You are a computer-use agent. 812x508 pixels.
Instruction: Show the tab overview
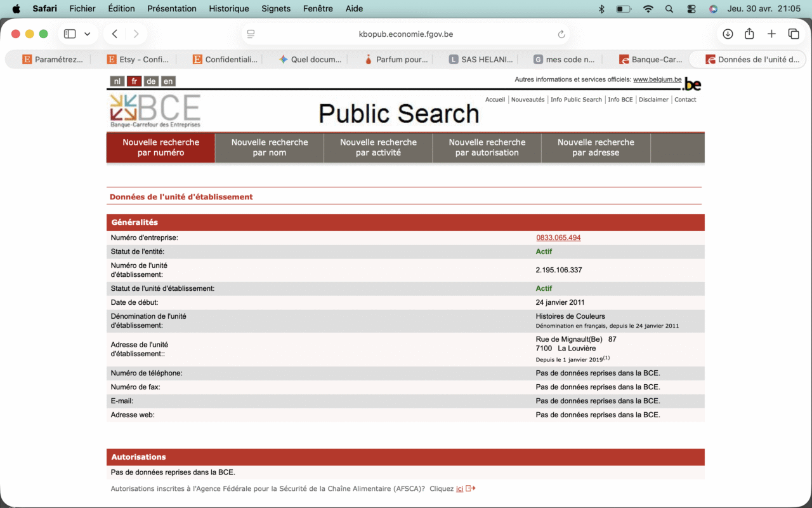(794, 34)
